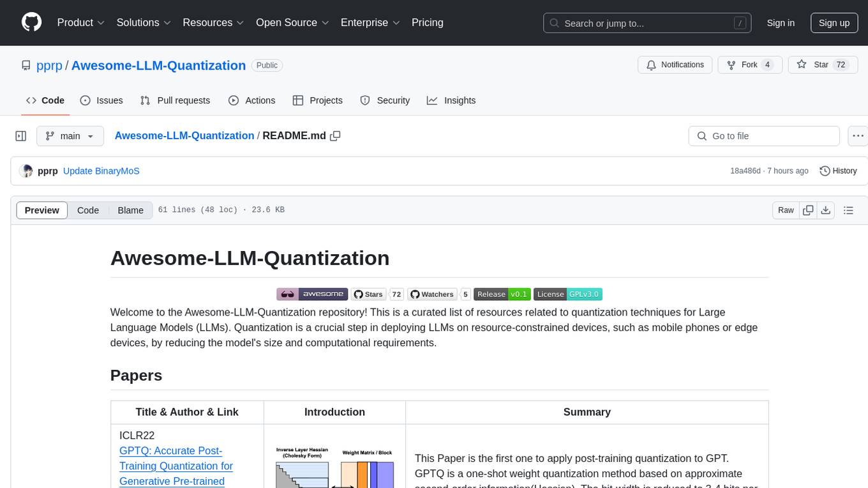
Task: Click the Notifications button
Action: (675, 65)
